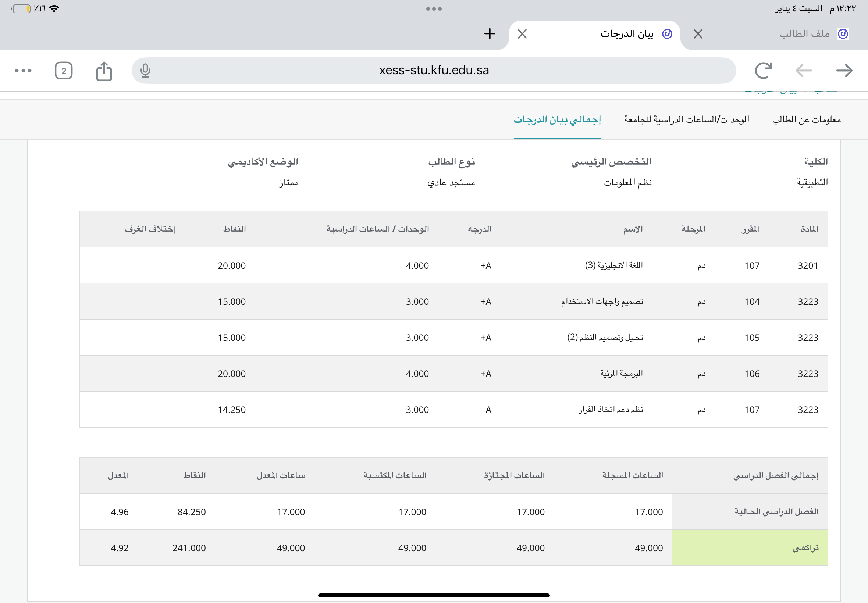The image size is (868, 603).
Task: Open a new browser tab with plus icon
Action: coord(490,33)
